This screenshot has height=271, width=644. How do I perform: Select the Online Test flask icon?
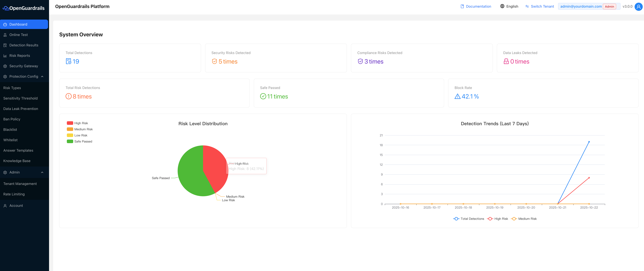(x=5, y=35)
